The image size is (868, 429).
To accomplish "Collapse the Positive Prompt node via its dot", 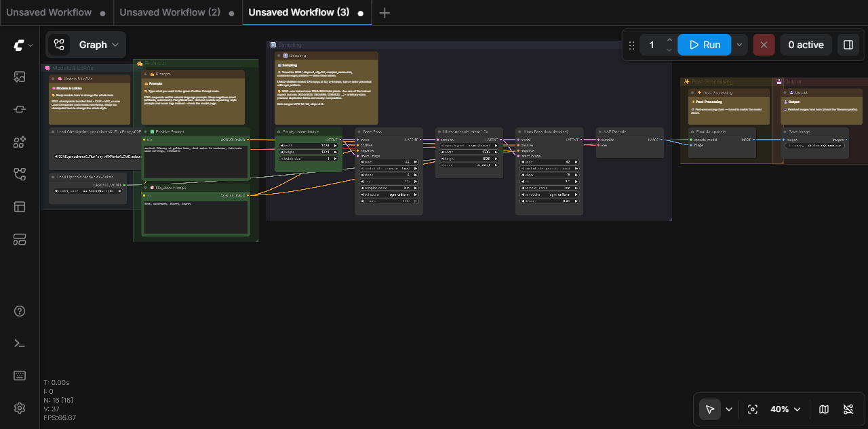I will [146, 131].
